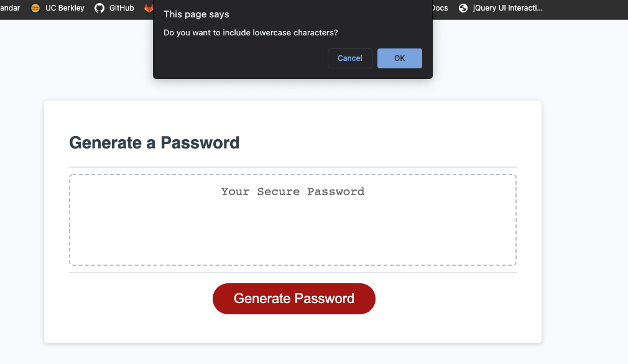This screenshot has height=364, width=628.
Task: Click the Generate Password button
Action: (x=293, y=299)
